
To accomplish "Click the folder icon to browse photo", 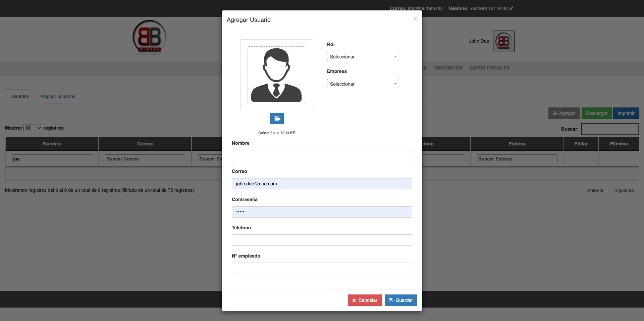I will [x=277, y=119].
